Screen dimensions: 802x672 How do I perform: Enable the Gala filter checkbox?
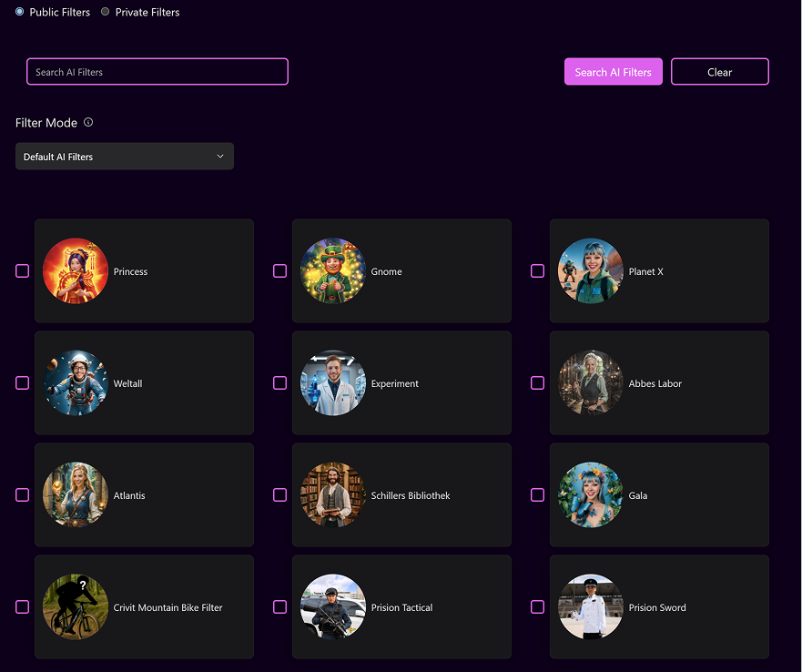tap(538, 495)
